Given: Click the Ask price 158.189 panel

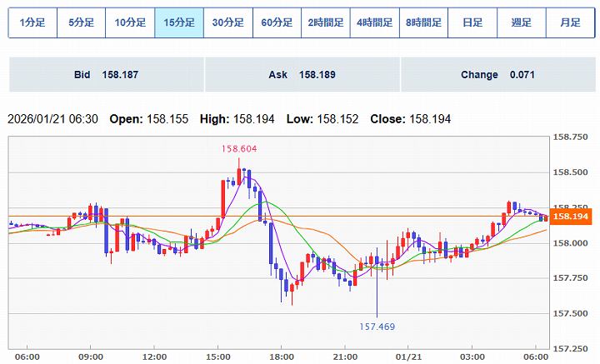Looking at the screenshot, I should tap(302, 75).
